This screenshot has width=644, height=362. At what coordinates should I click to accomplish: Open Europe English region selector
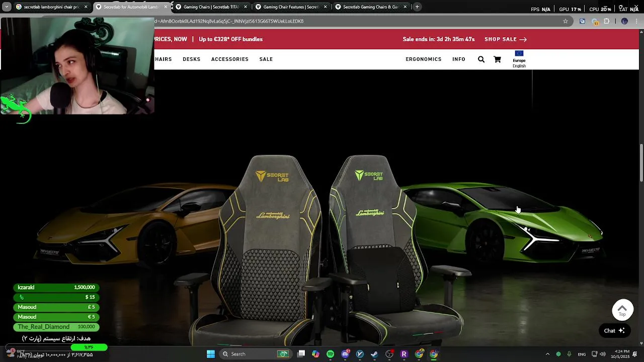(x=519, y=59)
